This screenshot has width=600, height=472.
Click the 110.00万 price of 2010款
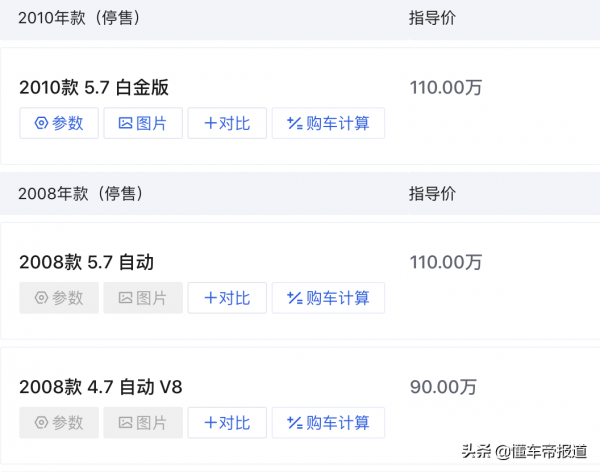pos(446,88)
